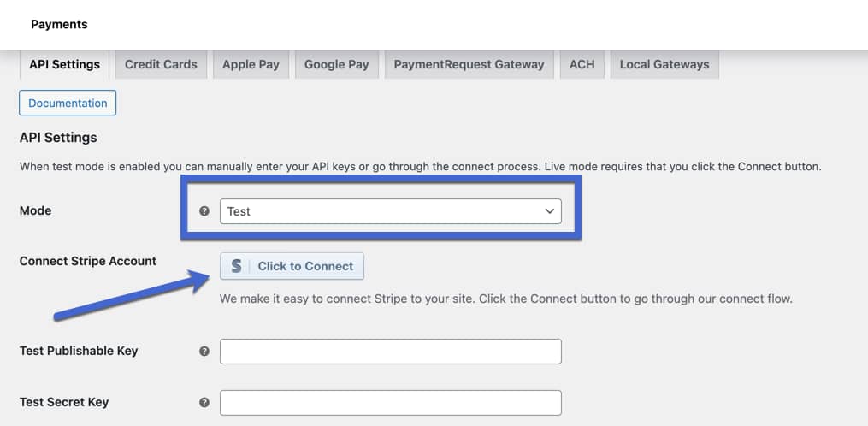Image resolution: width=868 pixels, height=426 pixels.
Task: Focus the Test Secret Key field
Action: click(x=390, y=403)
